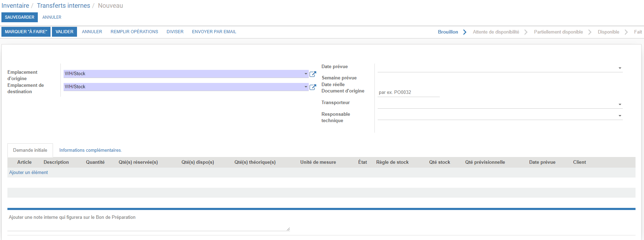Sort by Qté(s) réservée(s) column header
The height and width of the screenshot is (240, 644).
coord(138,162)
